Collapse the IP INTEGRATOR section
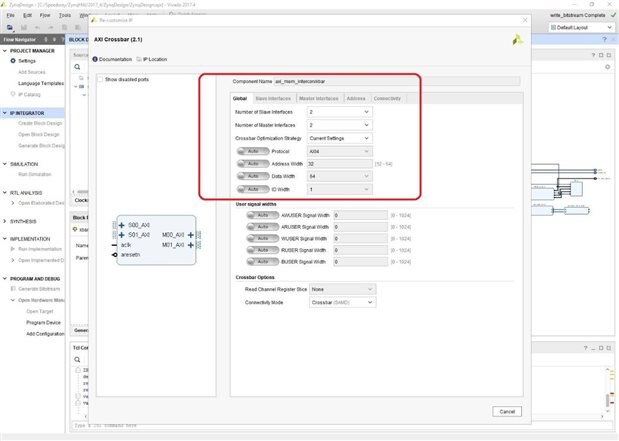The height and width of the screenshot is (441, 619). coord(5,113)
